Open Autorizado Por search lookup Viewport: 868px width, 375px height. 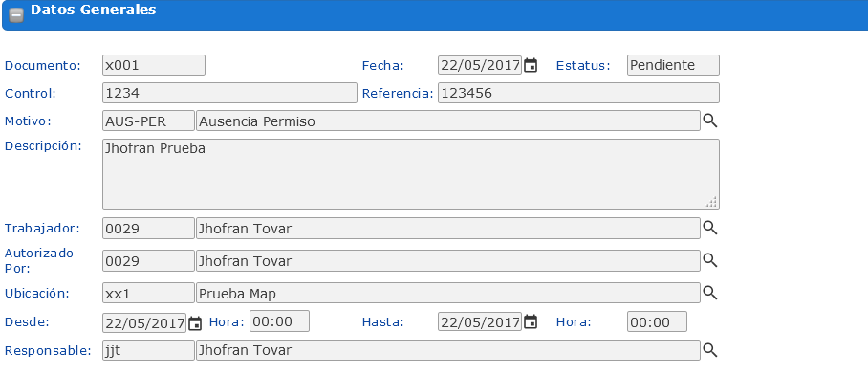coord(709,260)
